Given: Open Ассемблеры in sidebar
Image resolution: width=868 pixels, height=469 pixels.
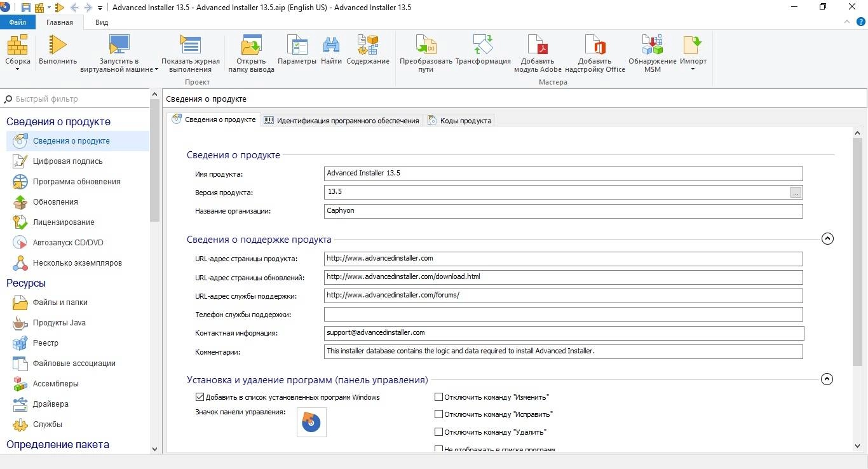Looking at the screenshot, I should click(78, 384).
